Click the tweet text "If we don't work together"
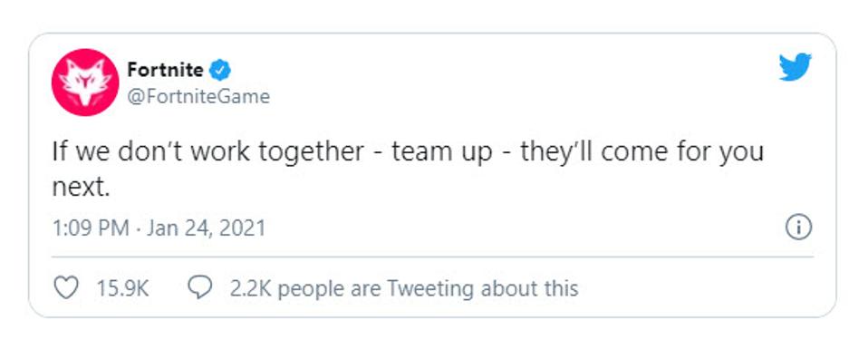 pos(208,151)
